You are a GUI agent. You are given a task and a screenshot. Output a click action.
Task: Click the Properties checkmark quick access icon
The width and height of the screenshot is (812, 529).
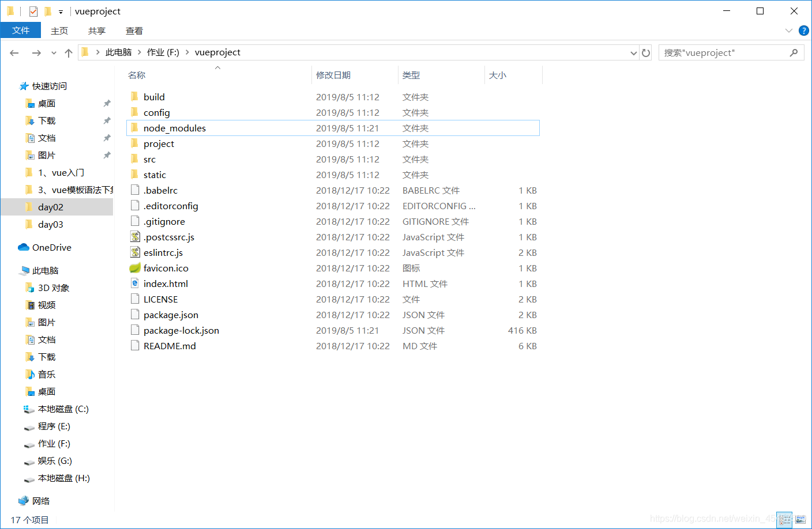point(33,11)
